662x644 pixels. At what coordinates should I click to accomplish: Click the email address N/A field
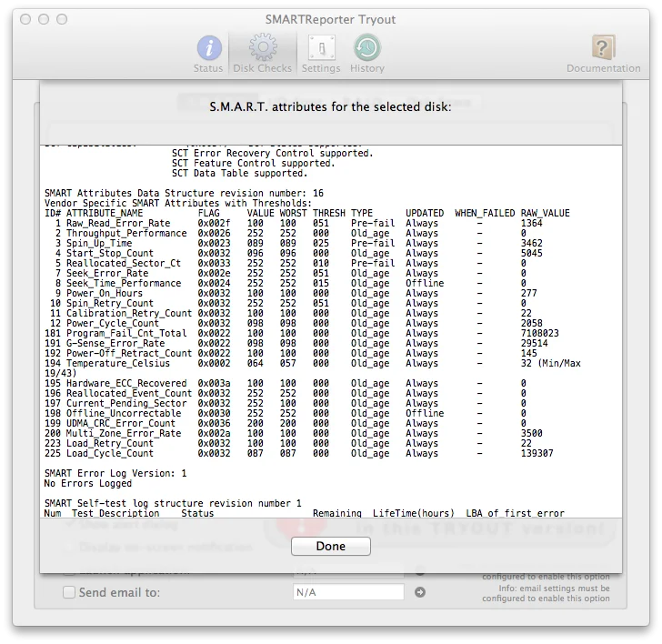coord(348,592)
